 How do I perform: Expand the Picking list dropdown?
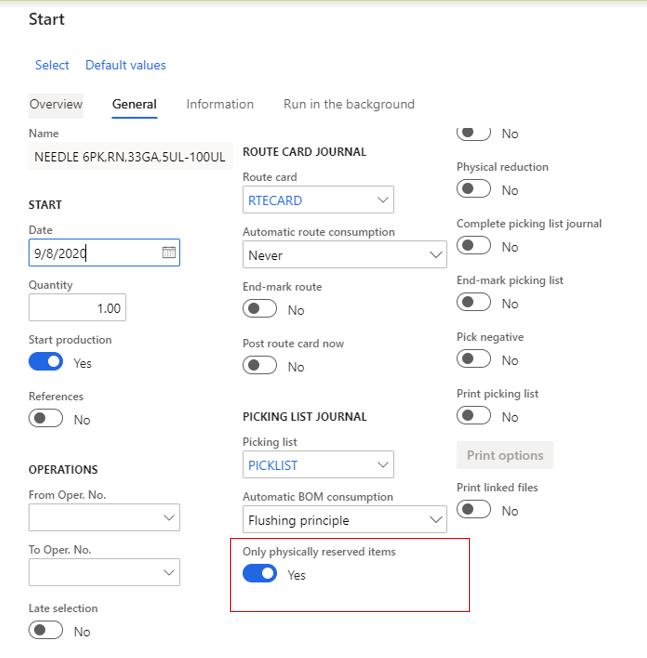click(383, 465)
